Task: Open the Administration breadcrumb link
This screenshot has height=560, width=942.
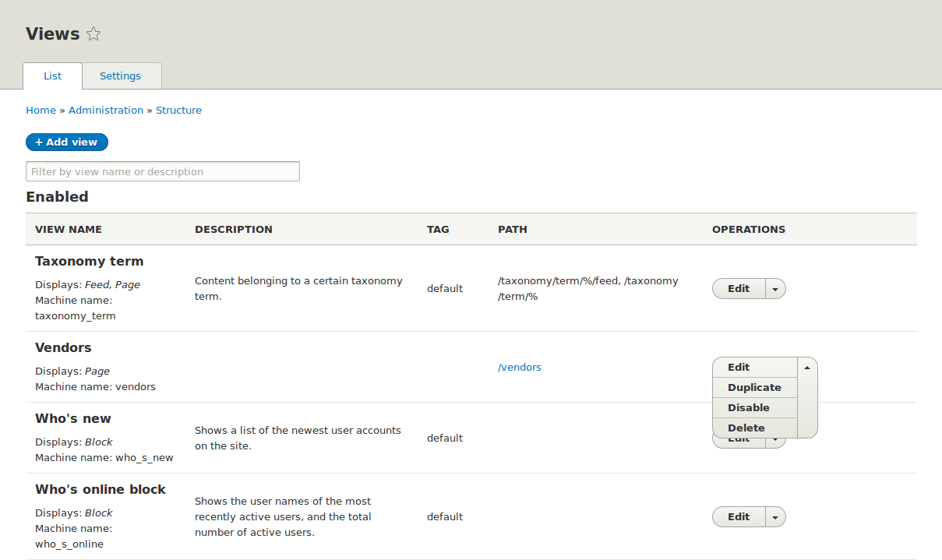Action: 106,110
